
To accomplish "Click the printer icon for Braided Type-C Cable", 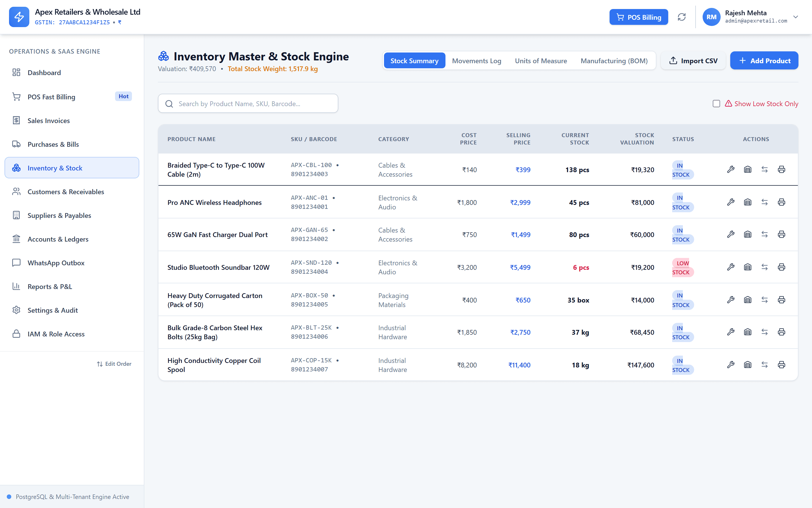I will click(781, 169).
